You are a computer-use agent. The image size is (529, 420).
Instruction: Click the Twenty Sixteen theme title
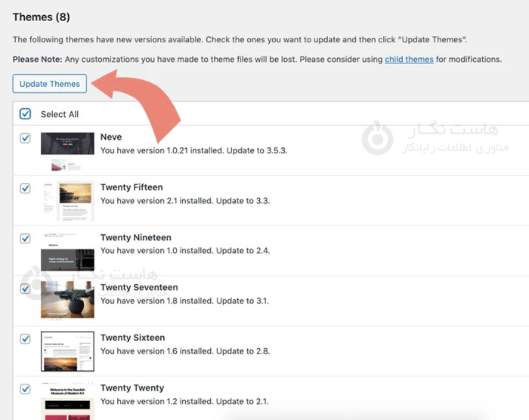[132, 338]
